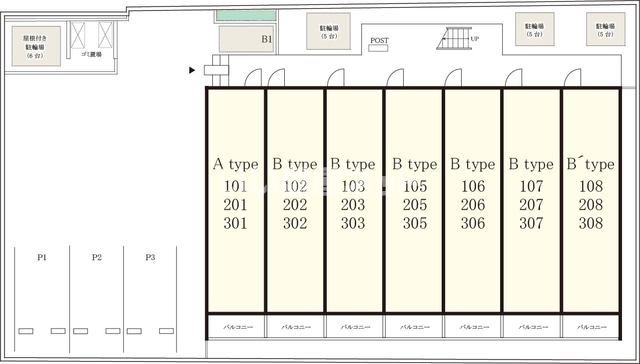This screenshot has height=364, width=640.
Task: Click the small mailbox rectangle under POST
Action: (x=378, y=48)
